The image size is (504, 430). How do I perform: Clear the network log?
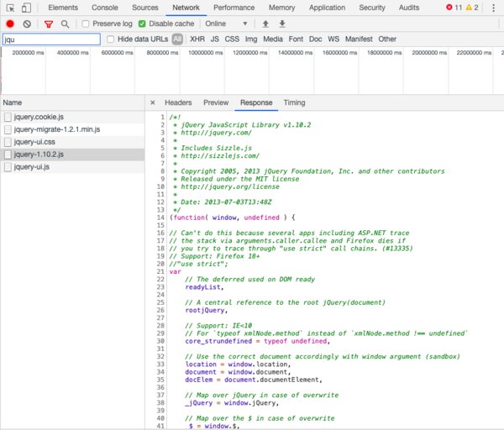pyautogui.click(x=27, y=24)
